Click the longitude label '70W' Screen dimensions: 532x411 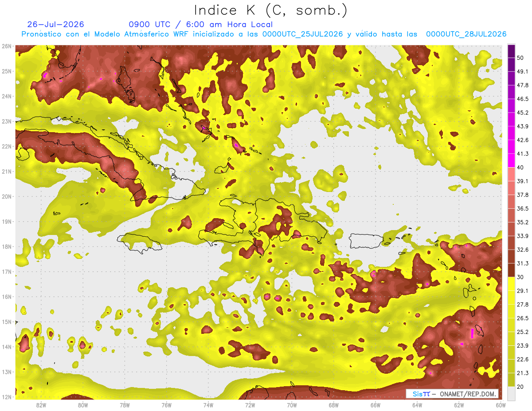(x=292, y=405)
